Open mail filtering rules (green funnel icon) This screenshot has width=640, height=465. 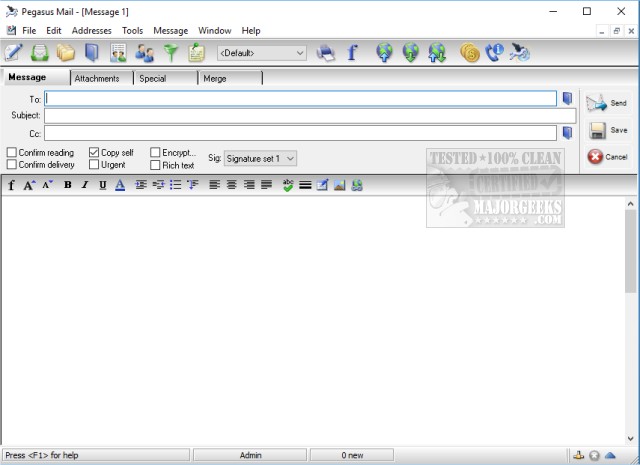coord(171,53)
